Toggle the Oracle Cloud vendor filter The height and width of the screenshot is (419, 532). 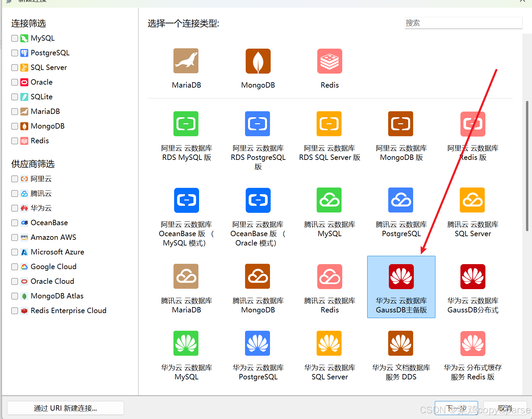click(15, 281)
